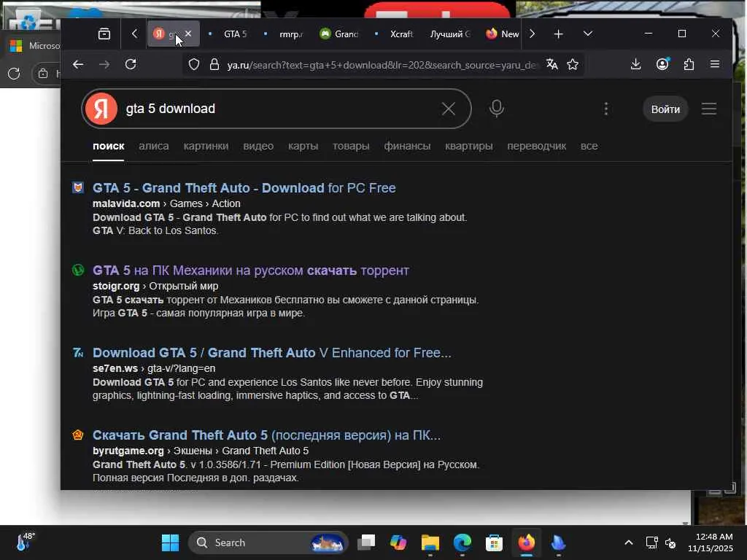Open Task View from the taskbar
The height and width of the screenshot is (560, 747).
click(x=366, y=542)
